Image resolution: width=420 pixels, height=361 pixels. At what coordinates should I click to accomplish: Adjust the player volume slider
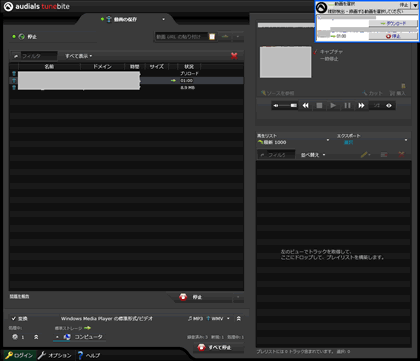tap(285, 106)
